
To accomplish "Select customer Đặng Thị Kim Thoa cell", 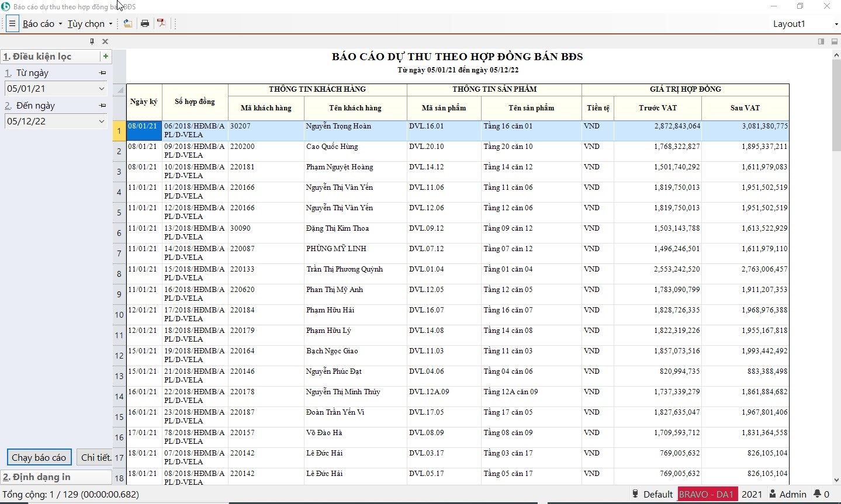I will pos(355,233).
